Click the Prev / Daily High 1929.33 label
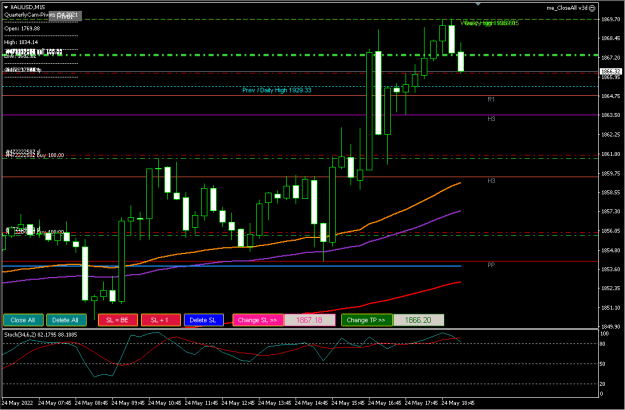 click(277, 90)
